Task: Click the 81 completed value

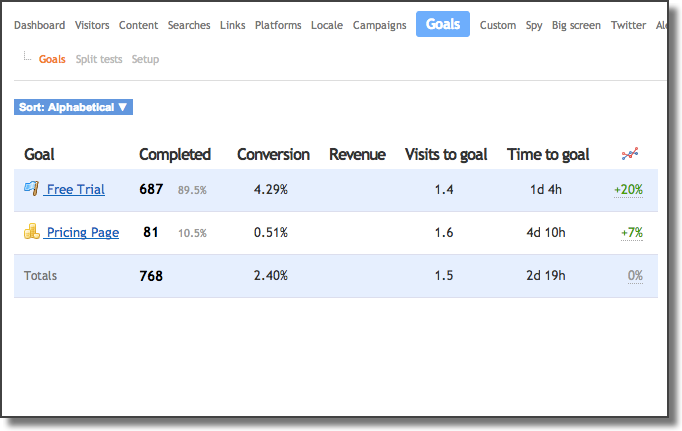Action: [150, 232]
